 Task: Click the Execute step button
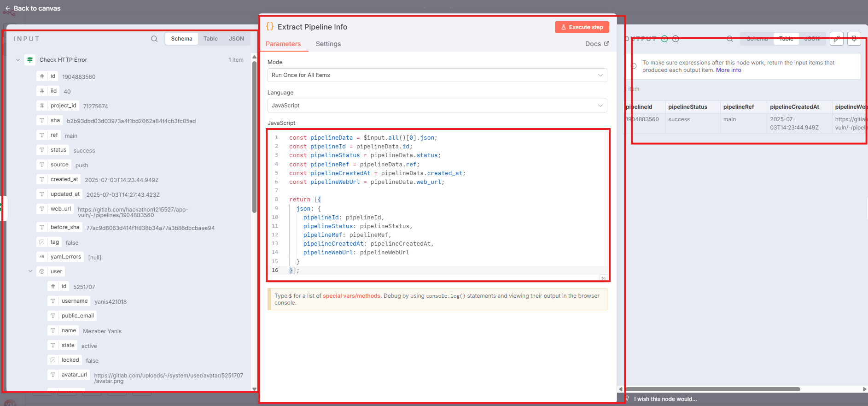pyautogui.click(x=582, y=27)
